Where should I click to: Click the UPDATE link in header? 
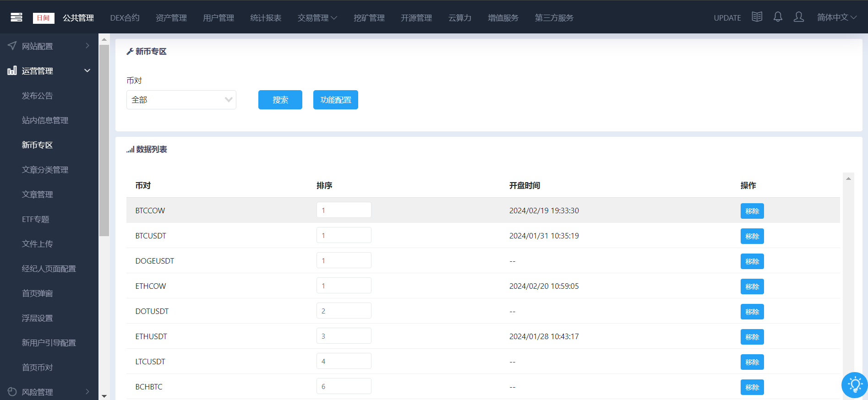point(727,18)
